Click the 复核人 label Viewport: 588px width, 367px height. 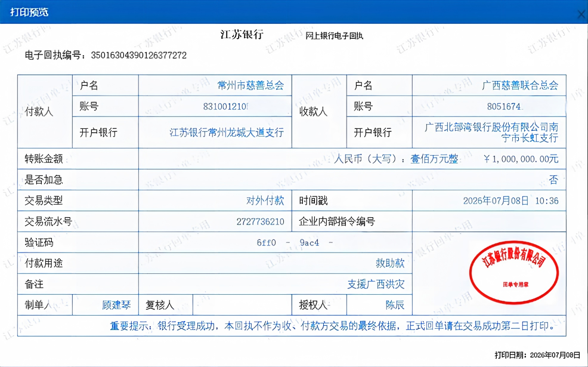160,305
